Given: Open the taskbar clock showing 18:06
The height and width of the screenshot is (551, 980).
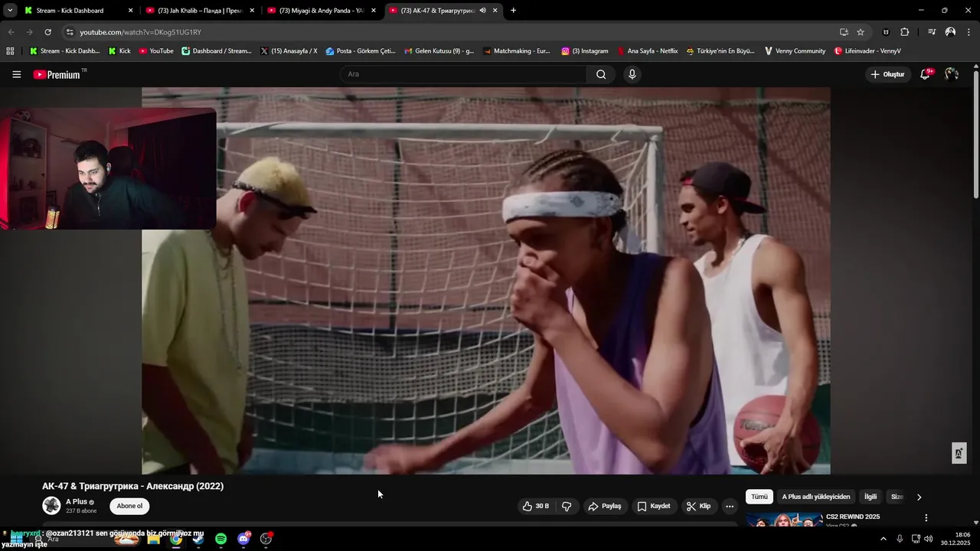Looking at the screenshot, I should pyautogui.click(x=955, y=539).
